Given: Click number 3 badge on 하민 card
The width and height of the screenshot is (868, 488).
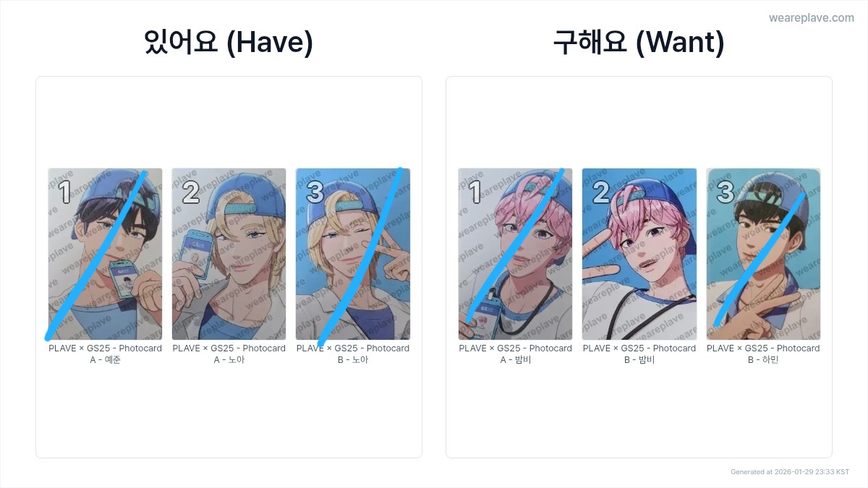Looking at the screenshot, I should tap(725, 192).
